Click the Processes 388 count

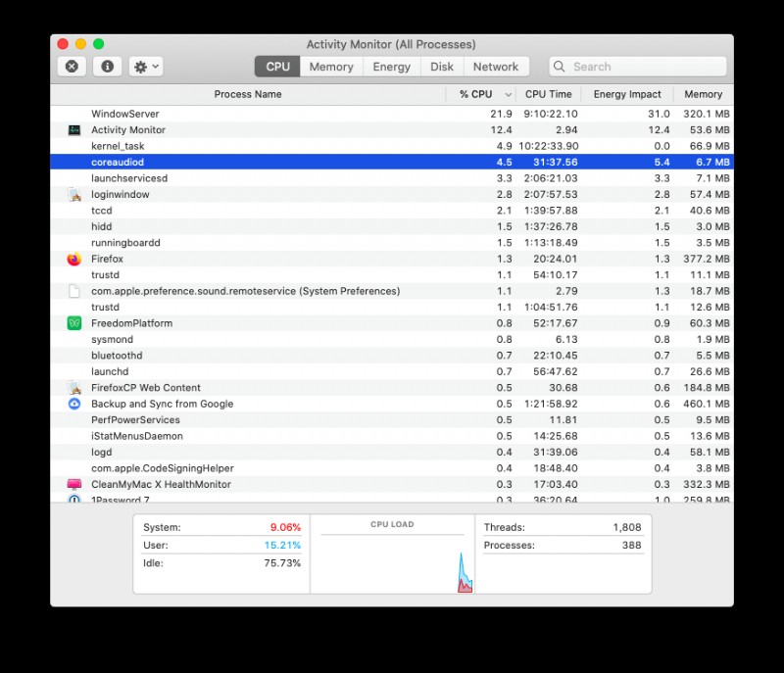click(x=563, y=545)
